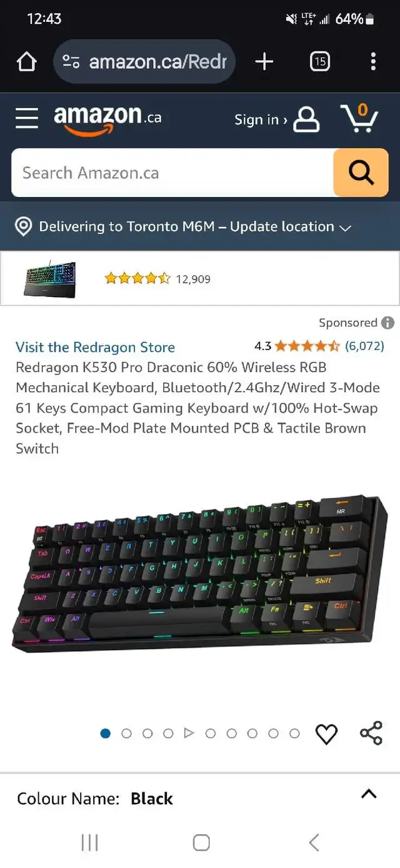Select the last image carousel dot
Screen dimensions: 400x868
[294, 734]
